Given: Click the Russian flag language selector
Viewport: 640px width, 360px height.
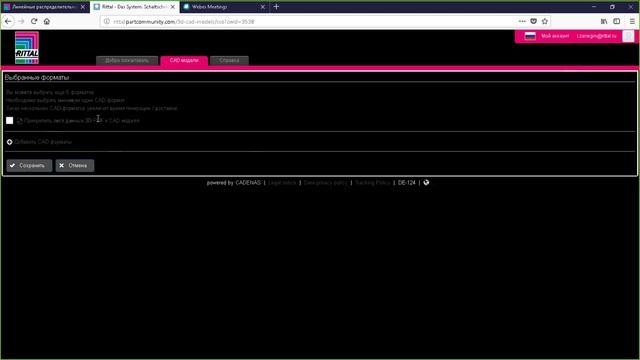Looking at the screenshot, I should pyautogui.click(x=530, y=36).
